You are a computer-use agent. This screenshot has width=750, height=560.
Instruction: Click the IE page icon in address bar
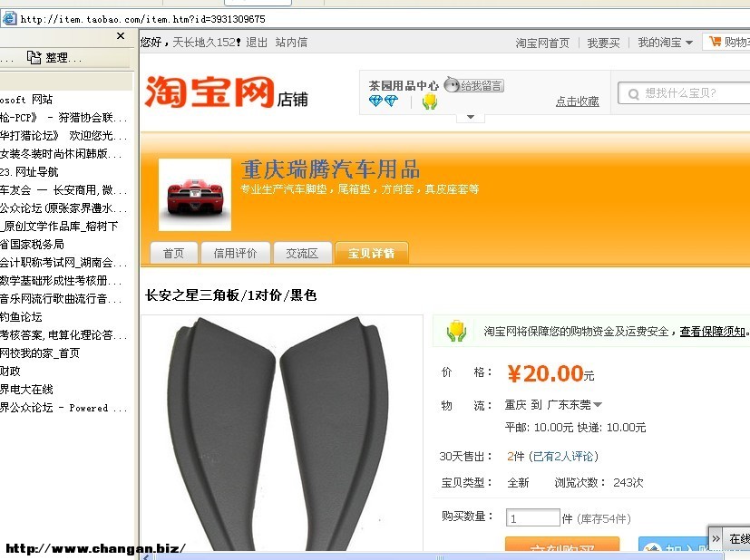coord(9,19)
